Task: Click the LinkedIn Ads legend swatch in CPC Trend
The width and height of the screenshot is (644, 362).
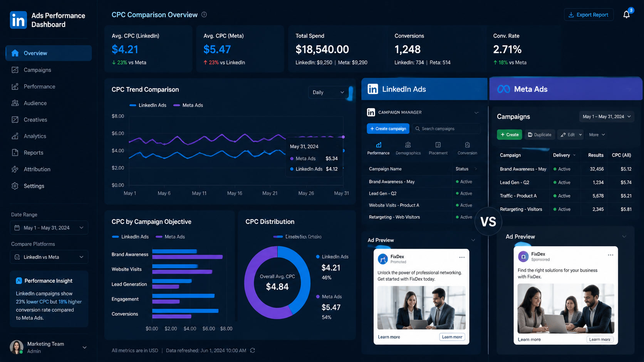Action: point(133,105)
